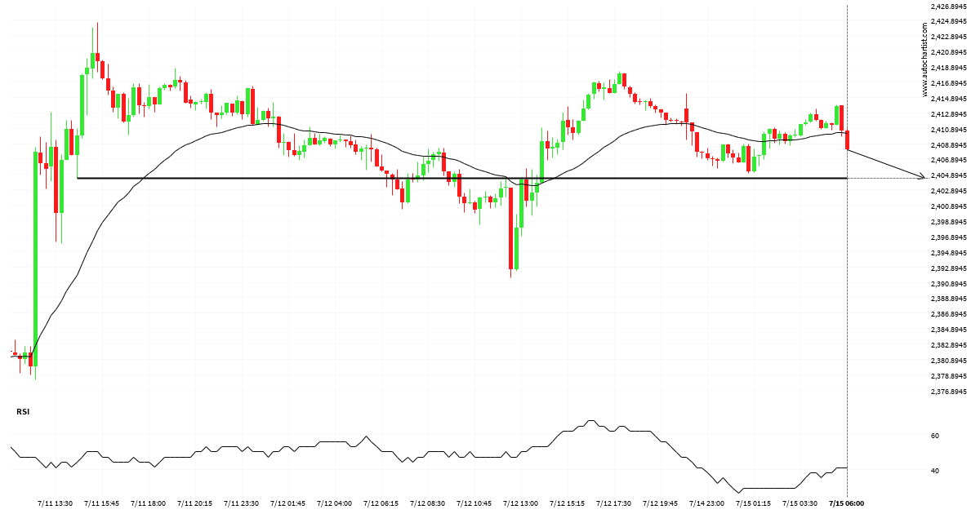Pick the 2,416.8945 price label
The height and width of the screenshot is (514, 980).
pos(948,84)
